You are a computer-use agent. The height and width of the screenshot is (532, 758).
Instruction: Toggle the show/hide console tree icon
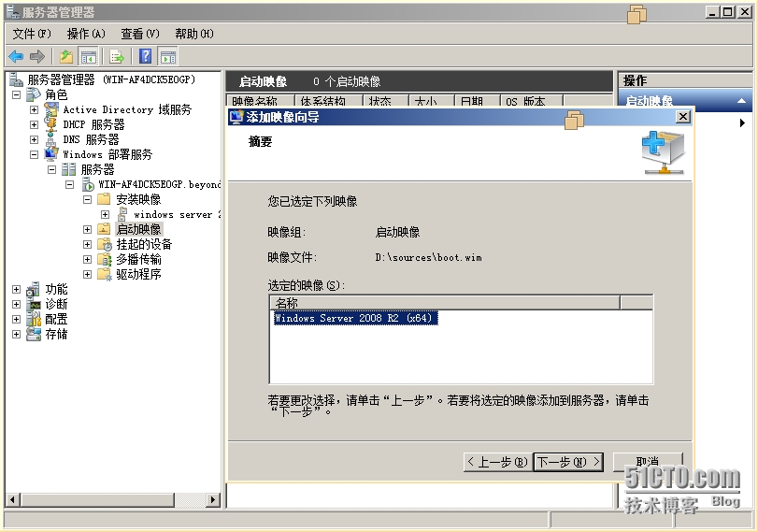click(x=89, y=57)
